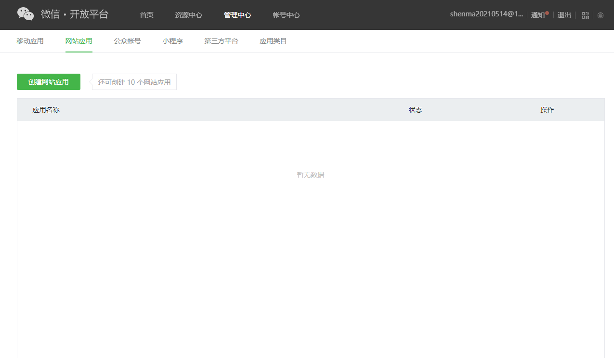Viewport: 614px width, 364px height.
Task: Switch to the 第三方平台 tab
Action: point(221,41)
